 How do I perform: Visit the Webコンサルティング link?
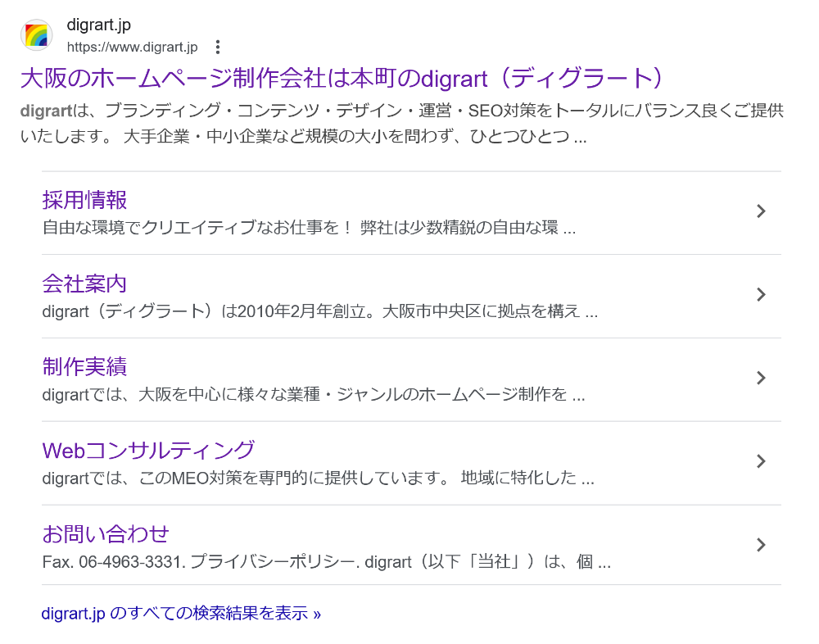[148, 450]
